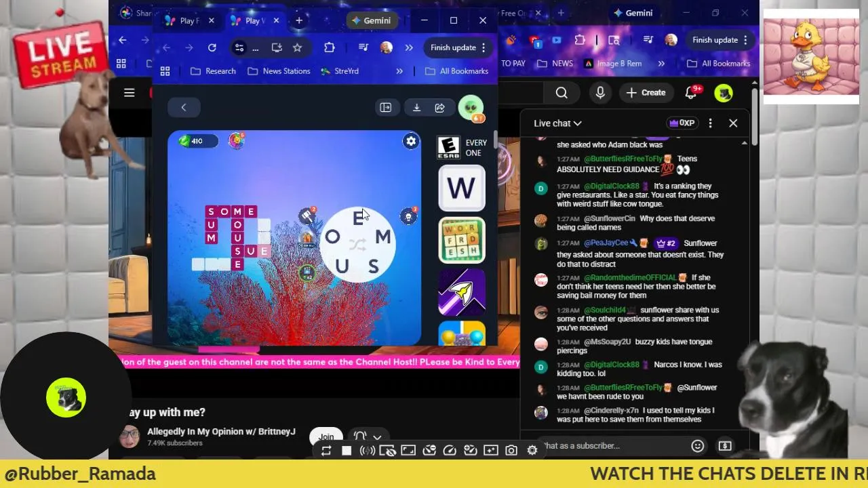The width and height of the screenshot is (868, 488).
Task: Open Allegedly In My Opinion channel link
Action: pos(221,432)
